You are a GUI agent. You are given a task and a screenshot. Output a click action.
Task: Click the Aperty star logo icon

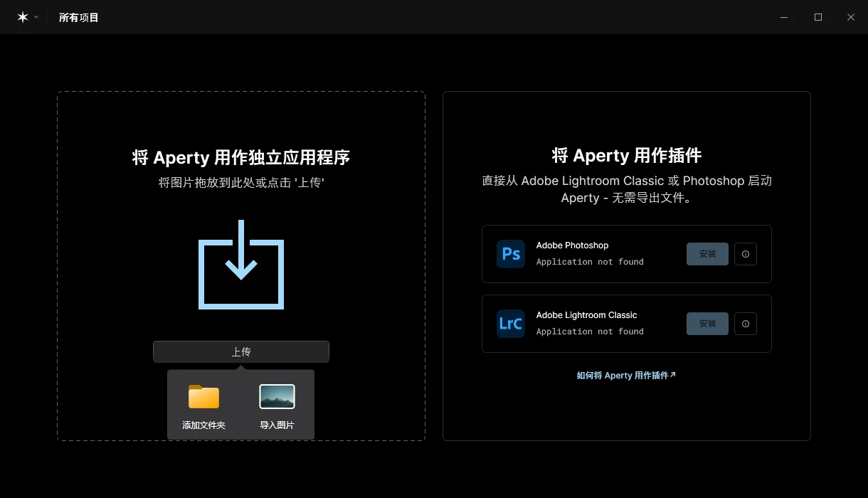[23, 17]
